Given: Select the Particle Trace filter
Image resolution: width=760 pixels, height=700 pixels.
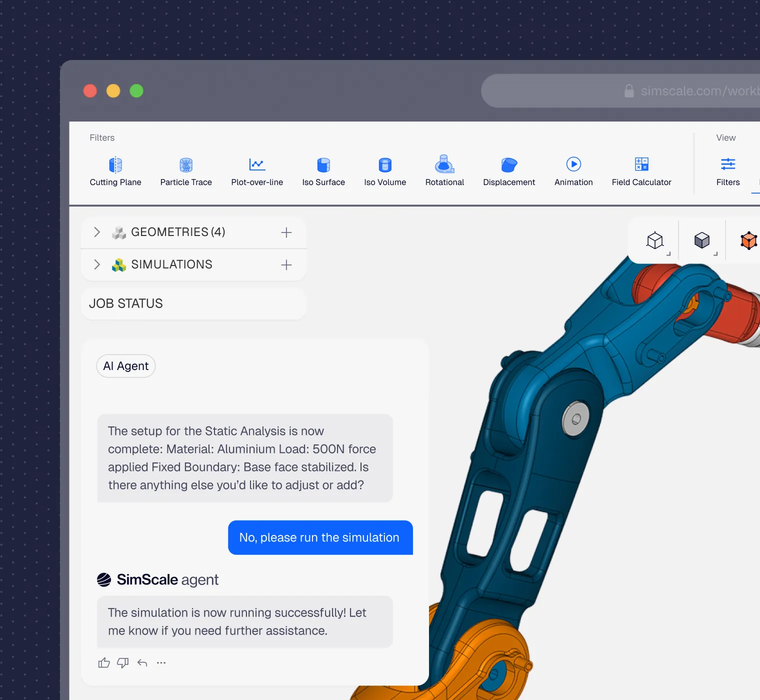Looking at the screenshot, I should pyautogui.click(x=186, y=171).
